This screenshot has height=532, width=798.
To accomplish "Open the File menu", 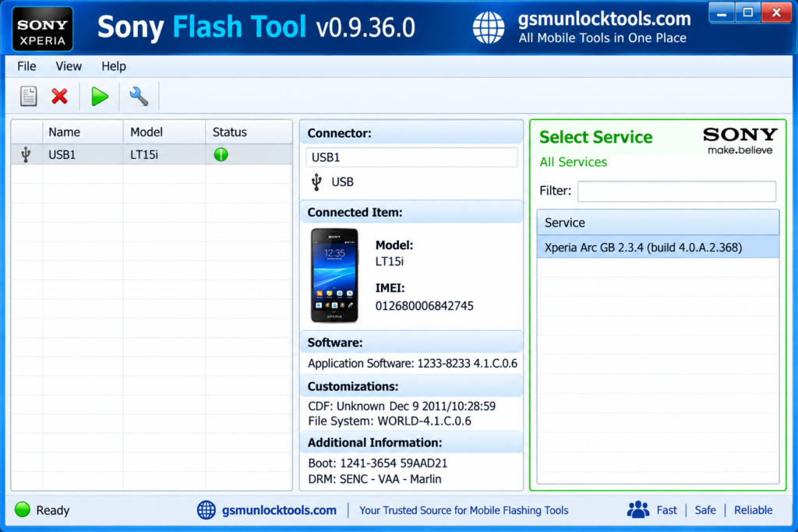I will coord(26,66).
